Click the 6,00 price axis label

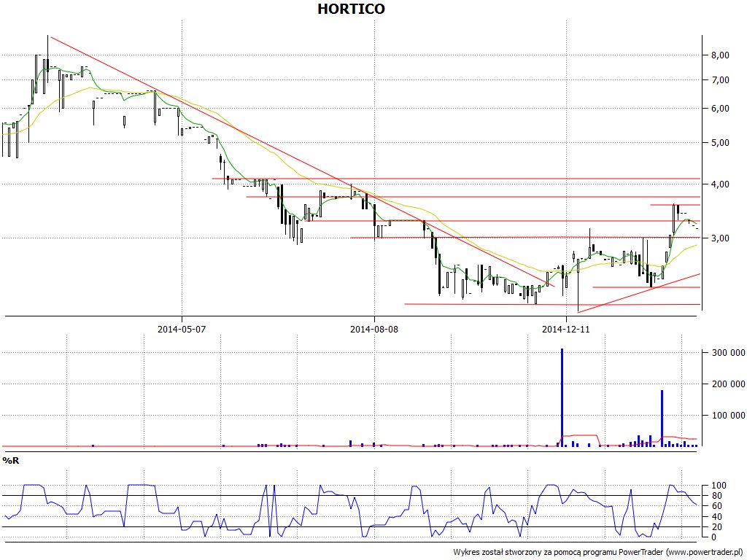[x=720, y=109]
